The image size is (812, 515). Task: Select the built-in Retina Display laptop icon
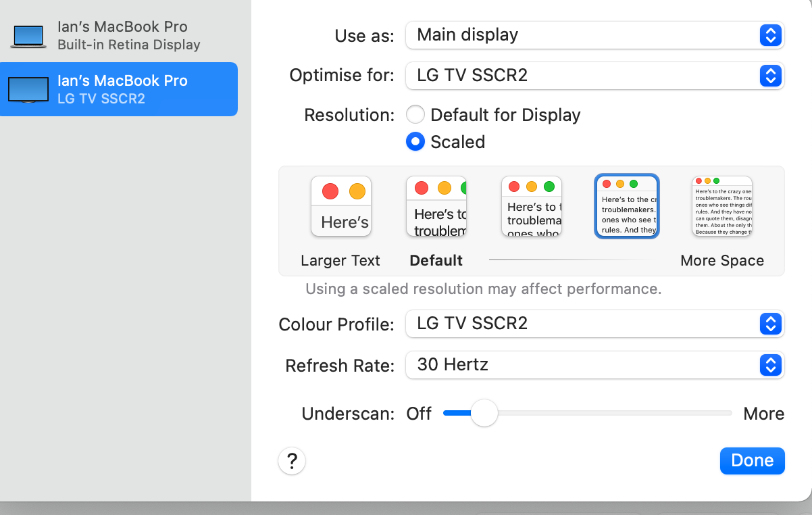pos(28,36)
